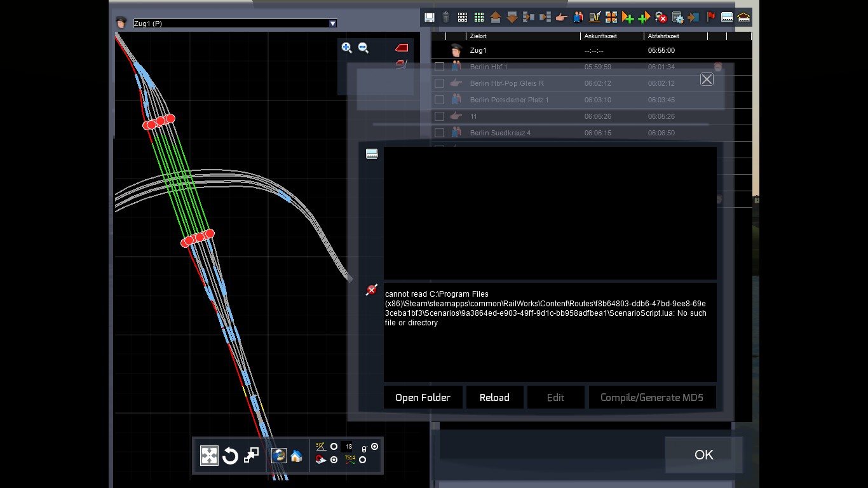Click the home icon in bottom toolbar
868x488 pixels.
(296, 456)
